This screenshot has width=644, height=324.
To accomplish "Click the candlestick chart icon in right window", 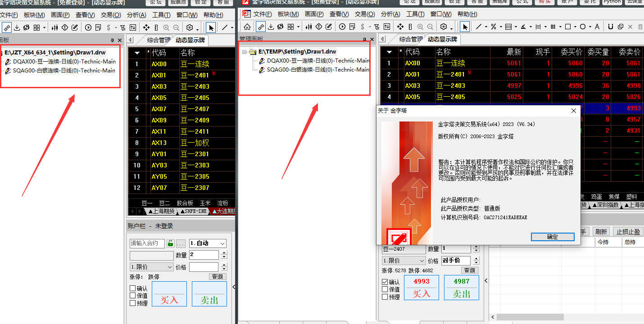I will tap(309, 27).
